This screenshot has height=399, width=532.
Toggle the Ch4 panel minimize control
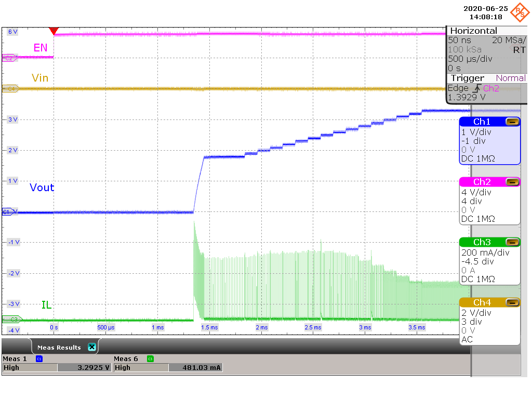[x=514, y=302]
